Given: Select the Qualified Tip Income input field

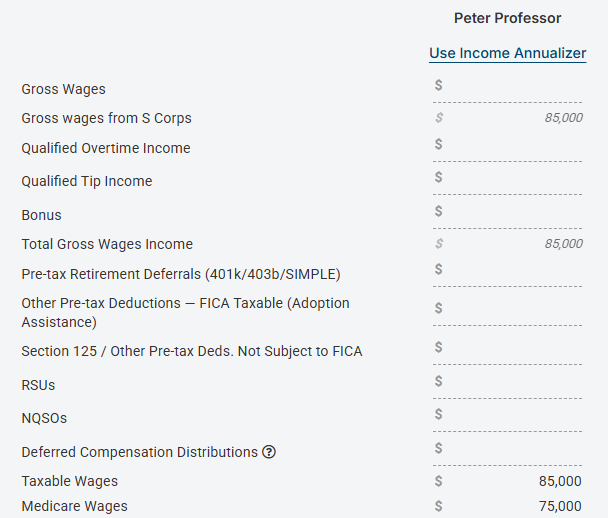Looking at the screenshot, I should [x=508, y=181].
